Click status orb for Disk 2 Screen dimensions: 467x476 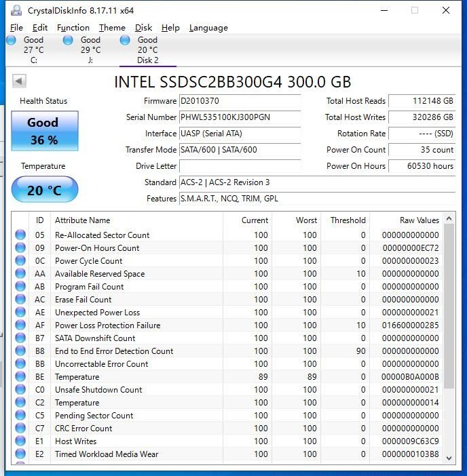point(125,40)
